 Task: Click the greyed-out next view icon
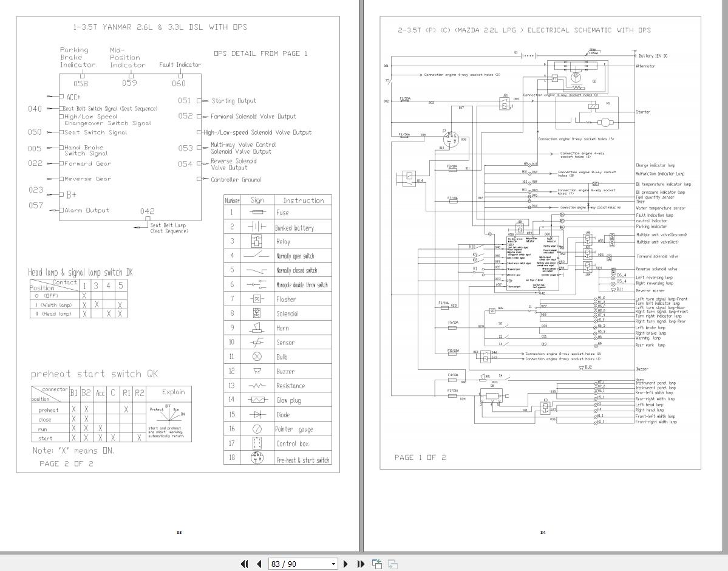click(393, 564)
